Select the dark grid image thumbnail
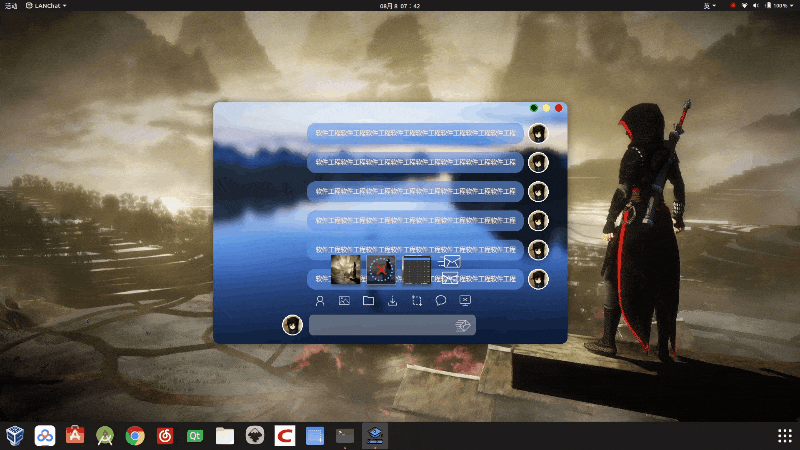Screen dimensions: 800x450 pos(417,269)
